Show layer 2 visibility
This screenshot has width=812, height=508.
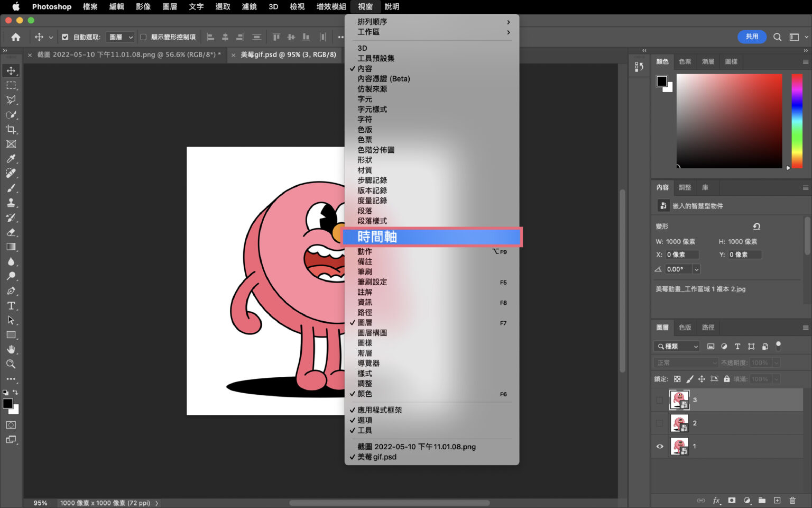[x=659, y=423]
